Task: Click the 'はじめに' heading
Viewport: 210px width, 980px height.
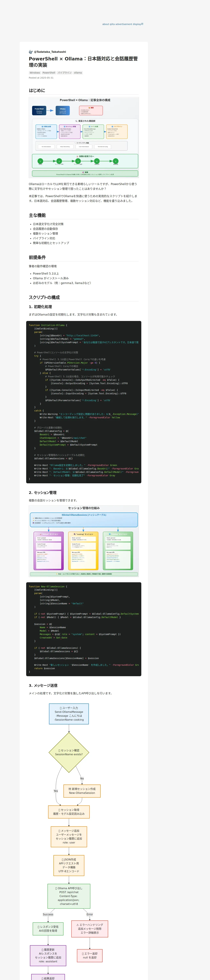Action: [37, 90]
